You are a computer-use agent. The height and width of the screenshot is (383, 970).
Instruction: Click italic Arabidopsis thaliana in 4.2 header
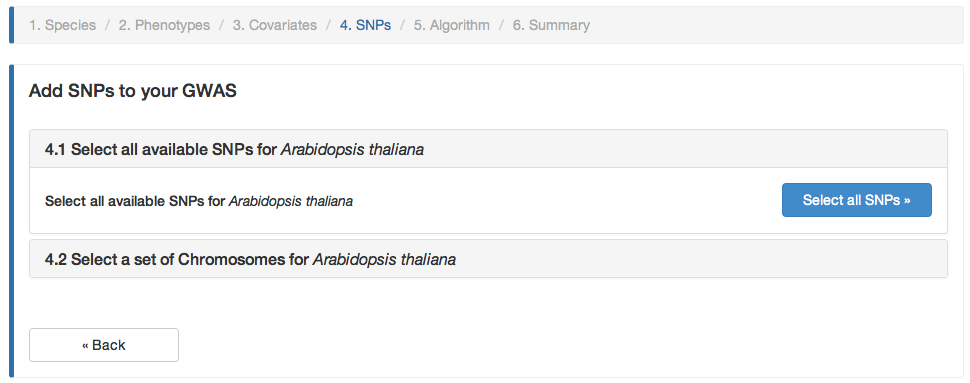pyautogui.click(x=384, y=259)
